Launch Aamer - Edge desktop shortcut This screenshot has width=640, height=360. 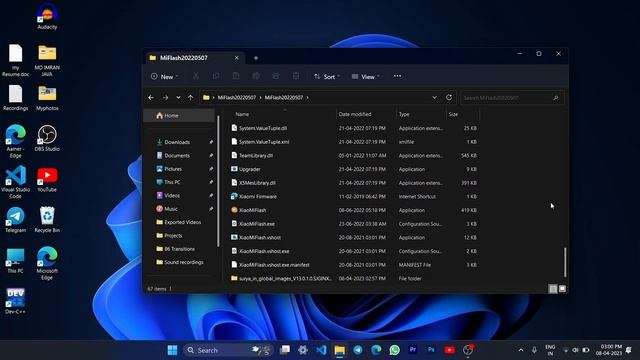click(16, 141)
